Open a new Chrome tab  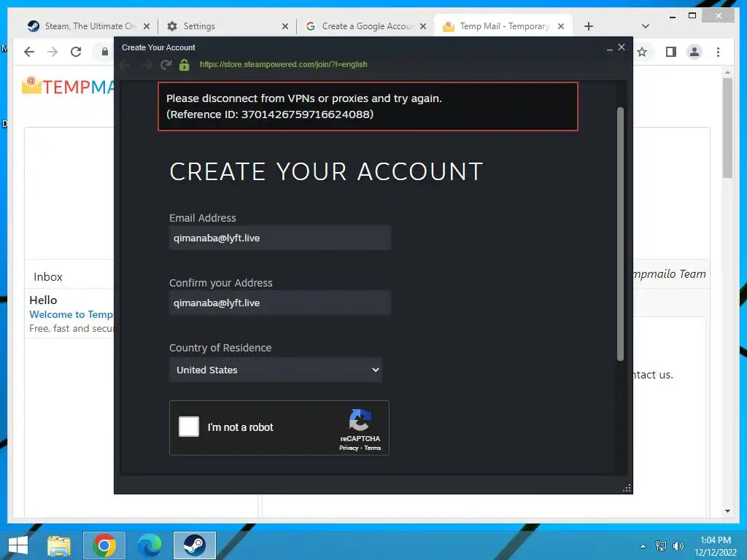click(589, 26)
